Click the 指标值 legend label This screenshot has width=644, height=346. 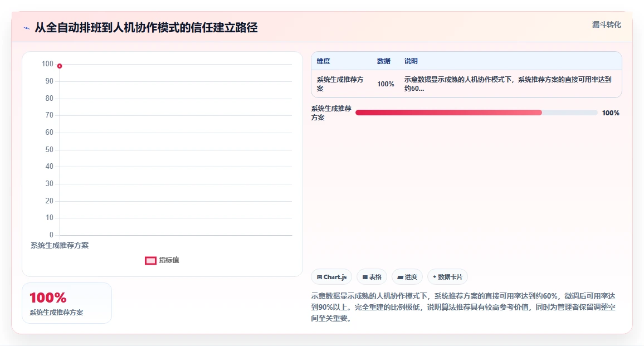(x=169, y=260)
